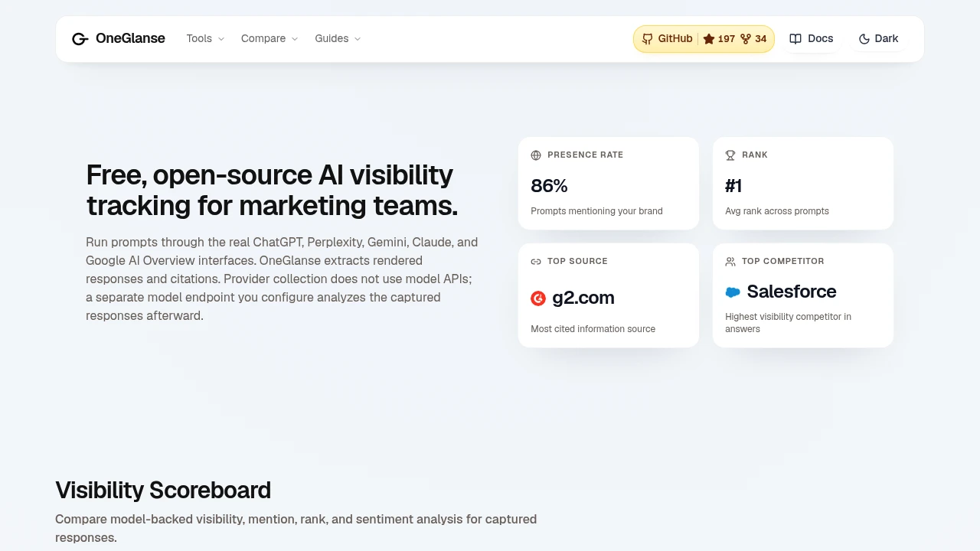
Task: Click the GitHub octocat icon
Action: pos(648,39)
